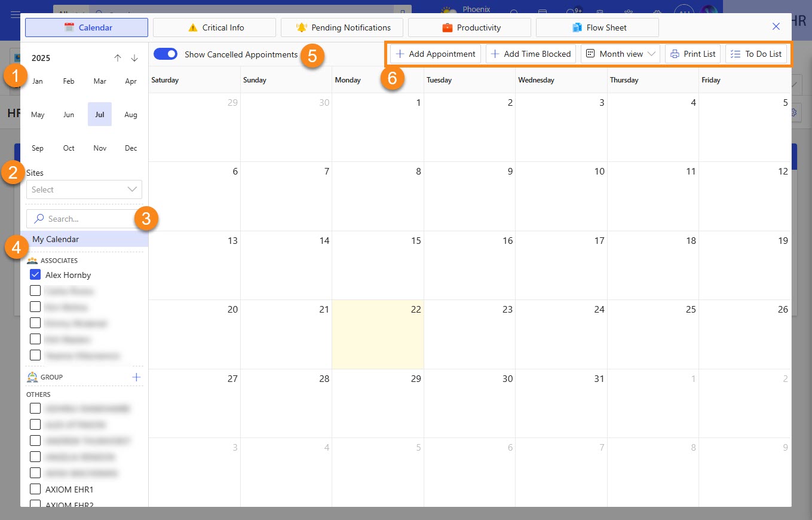
Task: Click the next year down arrow
Action: (x=134, y=58)
